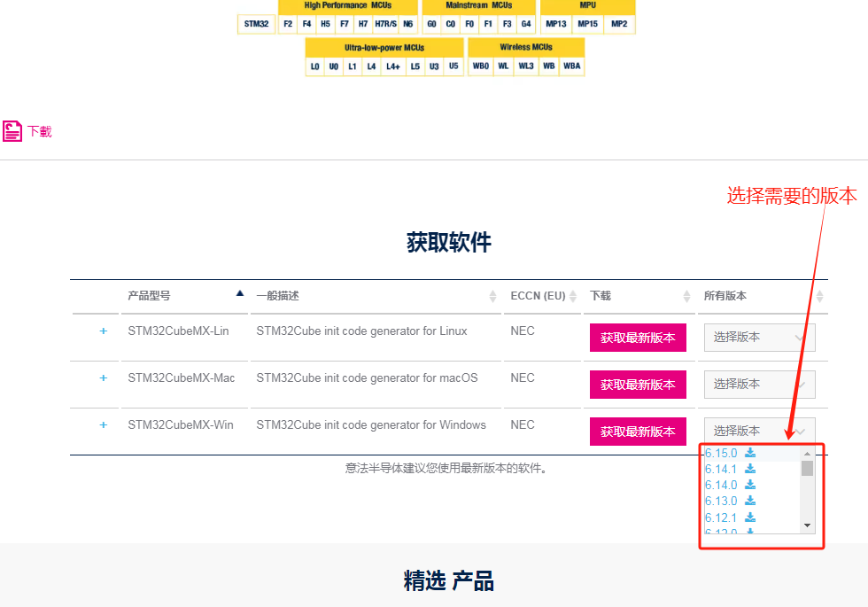Click the WL3 box in the chart
Image resolution: width=868 pixels, height=607 pixels.
coord(526,66)
